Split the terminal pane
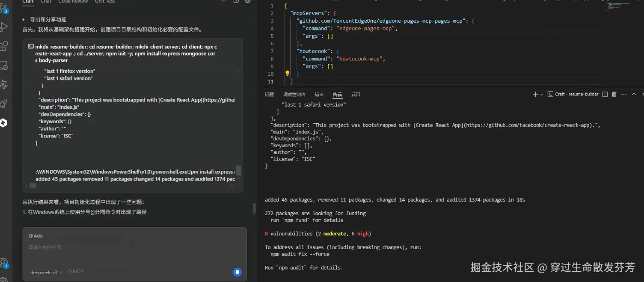This screenshot has height=282, width=644. coord(605,94)
